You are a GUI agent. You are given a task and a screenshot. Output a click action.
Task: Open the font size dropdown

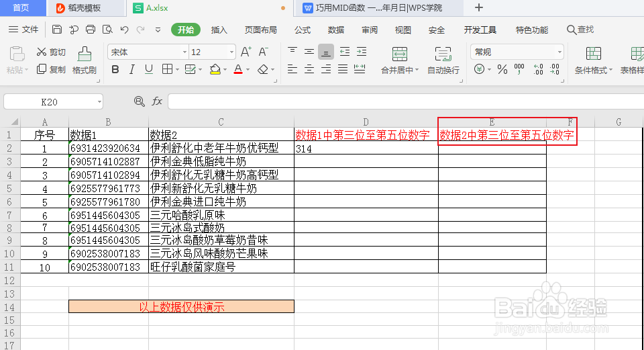click(x=231, y=52)
